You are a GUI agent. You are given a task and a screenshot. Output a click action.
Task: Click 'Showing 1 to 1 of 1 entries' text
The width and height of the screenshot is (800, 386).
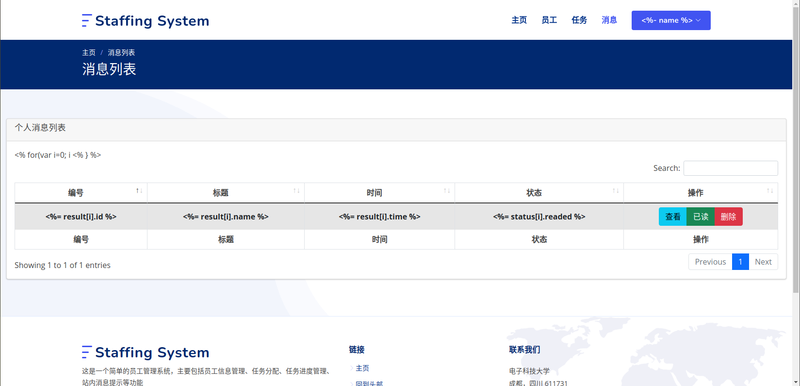pos(62,265)
